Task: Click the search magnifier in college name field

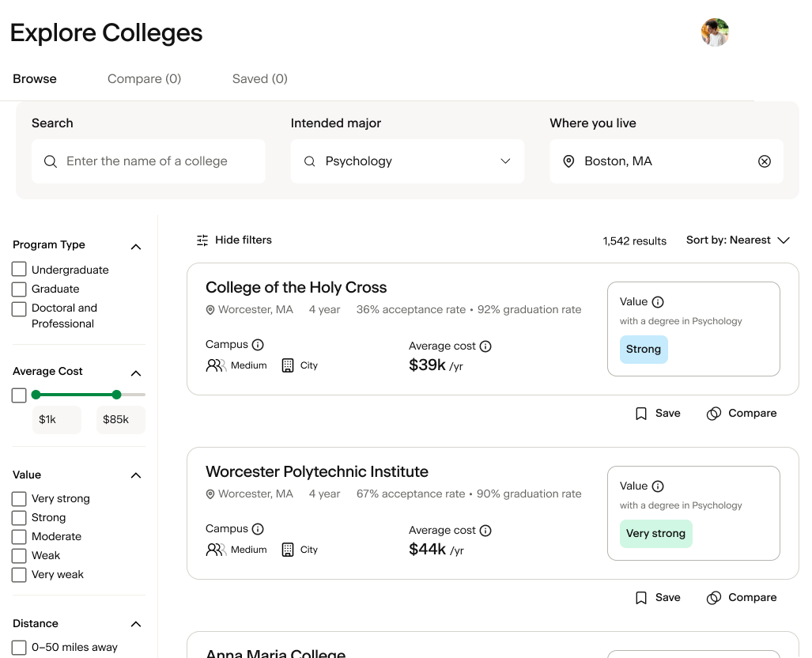Action: pos(51,161)
